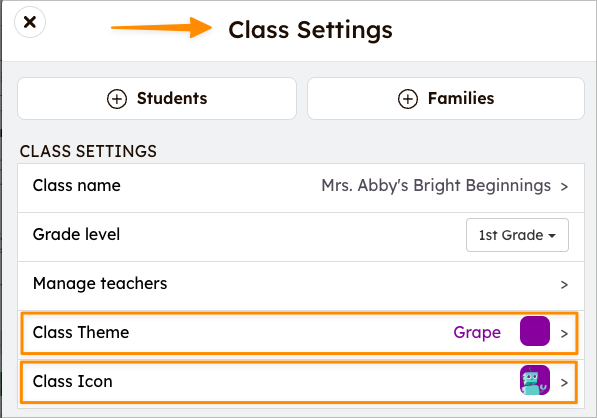
Task: Close the Class Settings dialog with X
Action: click(30, 22)
